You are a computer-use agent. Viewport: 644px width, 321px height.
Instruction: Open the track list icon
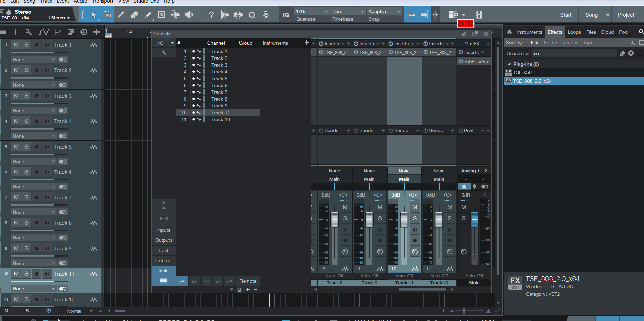3,32
